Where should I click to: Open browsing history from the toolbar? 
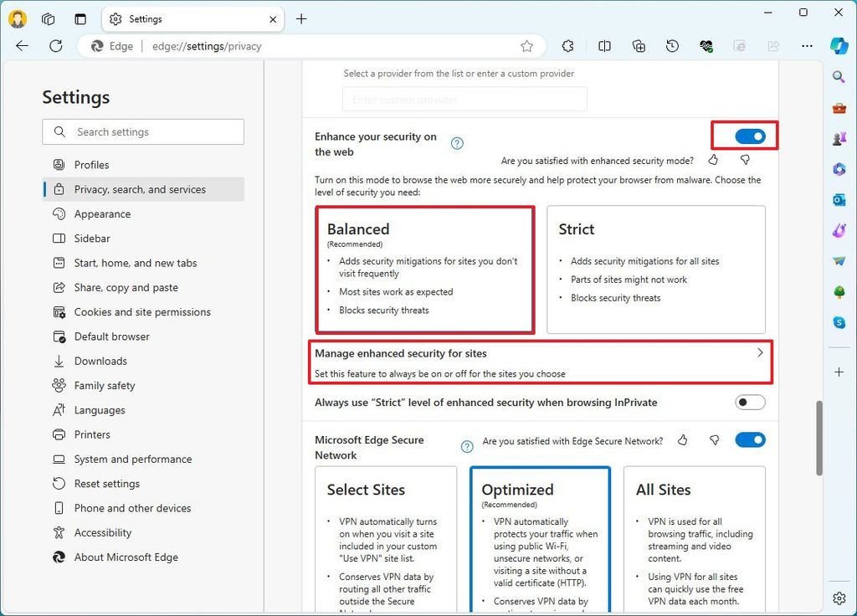click(672, 46)
